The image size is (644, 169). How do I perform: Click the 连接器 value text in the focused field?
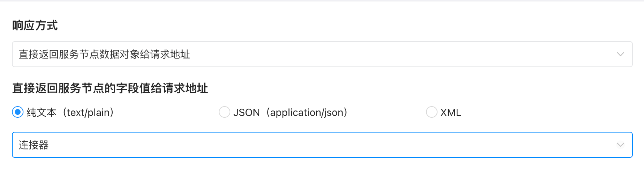click(x=34, y=145)
